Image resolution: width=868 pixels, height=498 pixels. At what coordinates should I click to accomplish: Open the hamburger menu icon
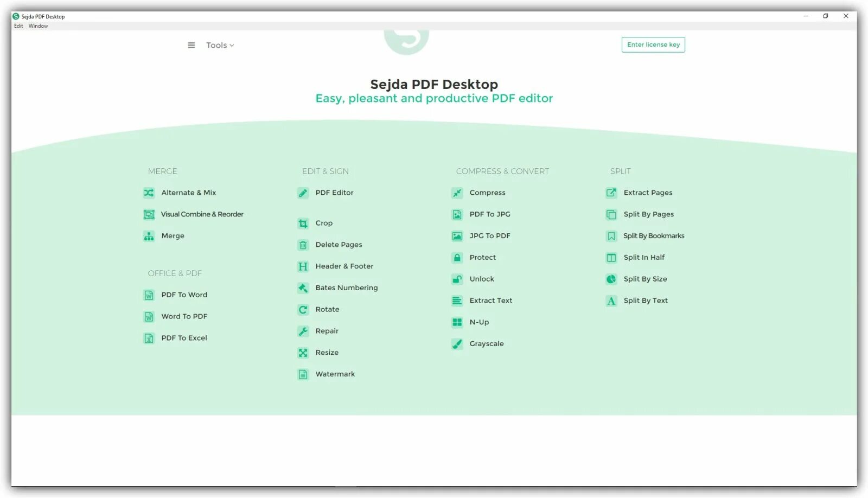pyautogui.click(x=192, y=46)
